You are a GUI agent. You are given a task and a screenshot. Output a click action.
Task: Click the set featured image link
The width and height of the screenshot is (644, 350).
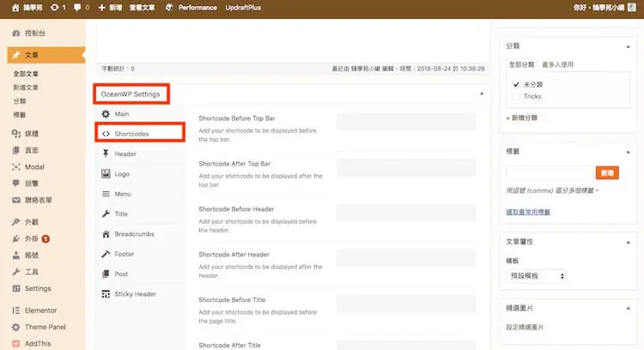525,327
